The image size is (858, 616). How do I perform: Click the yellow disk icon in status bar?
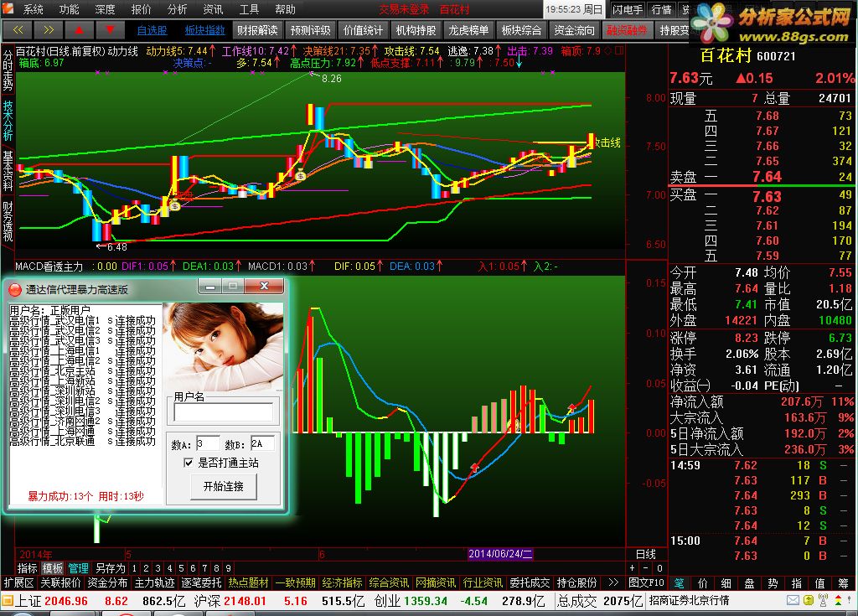(809, 601)
